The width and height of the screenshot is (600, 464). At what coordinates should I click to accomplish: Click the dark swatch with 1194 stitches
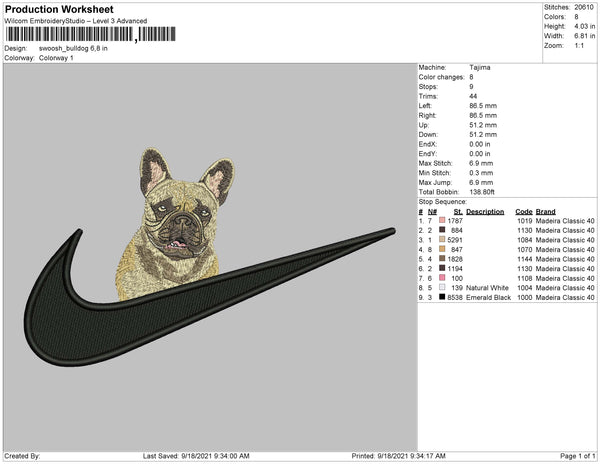point(442,268)
